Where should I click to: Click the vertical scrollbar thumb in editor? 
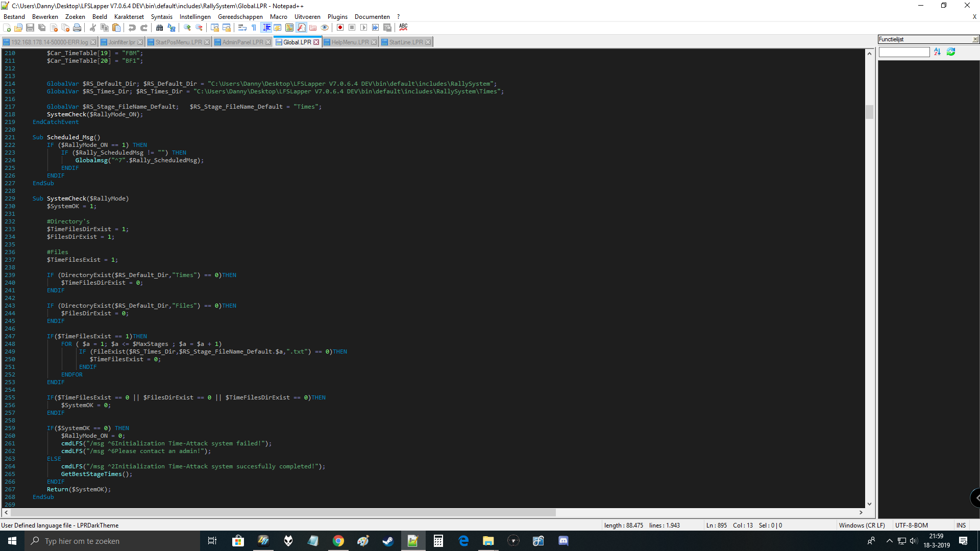869,112
